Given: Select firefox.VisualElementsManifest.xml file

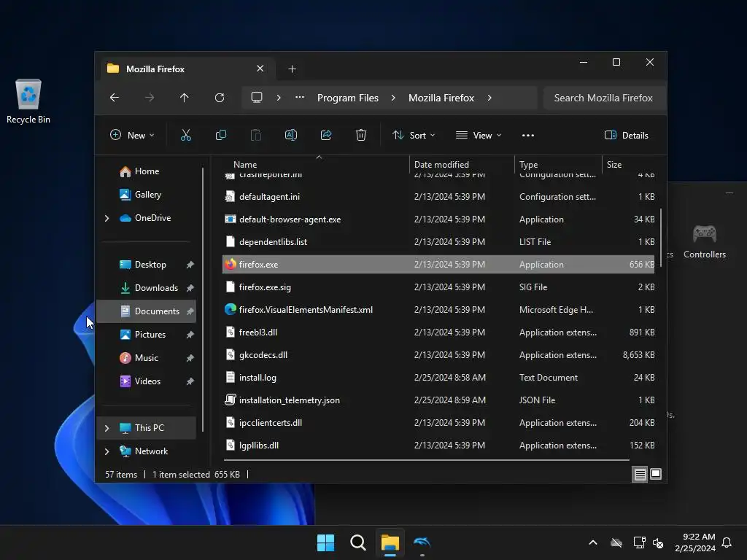Looking at the screenshot, I should 438,310.
